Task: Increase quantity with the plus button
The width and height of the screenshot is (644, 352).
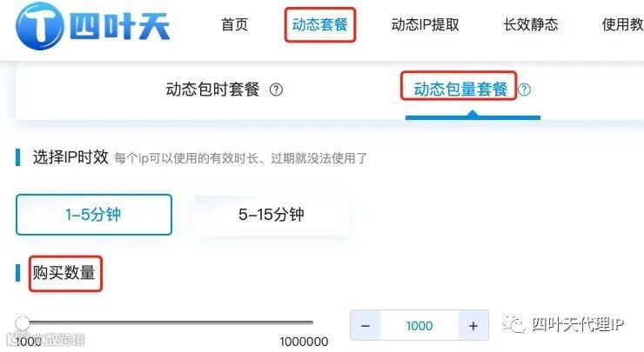Action: (x=473, y=326)
